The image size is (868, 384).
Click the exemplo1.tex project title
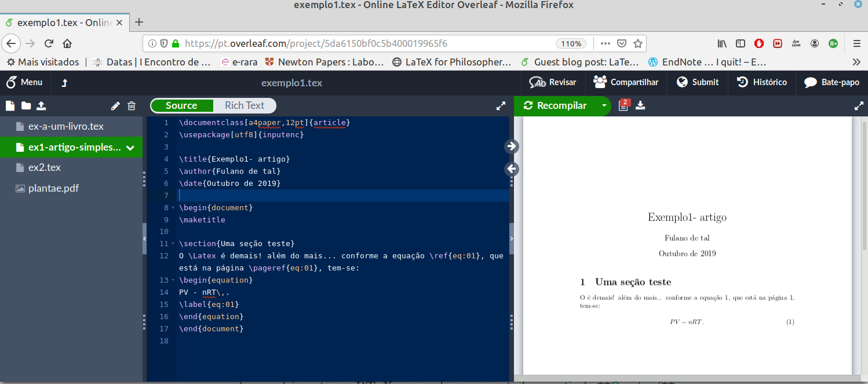291,83
